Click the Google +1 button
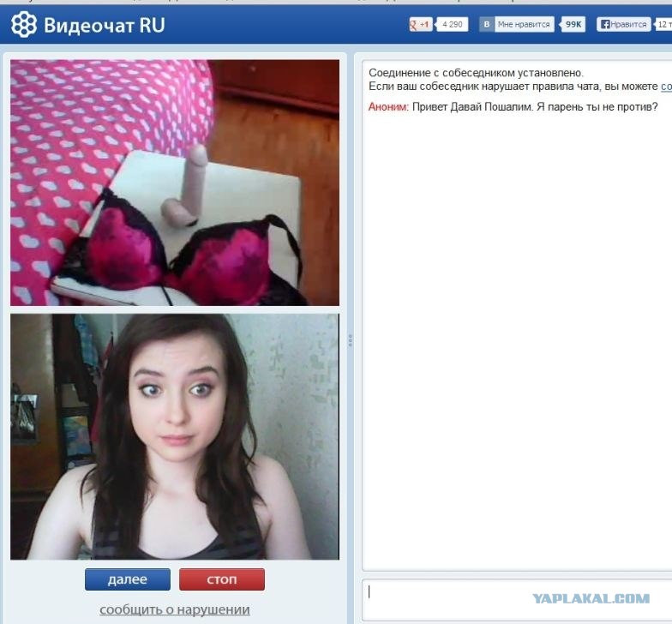 (420, 24)
